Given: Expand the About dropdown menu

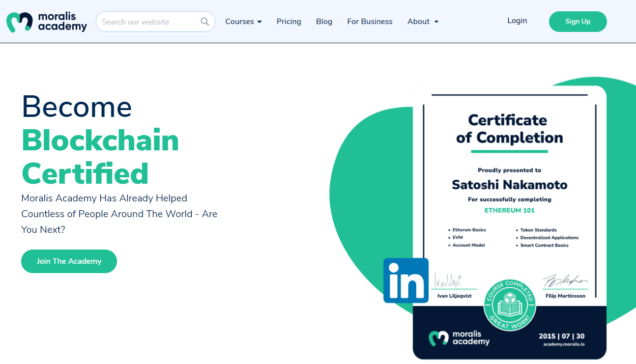Looking at the screenshot, I should pos(423,22).
